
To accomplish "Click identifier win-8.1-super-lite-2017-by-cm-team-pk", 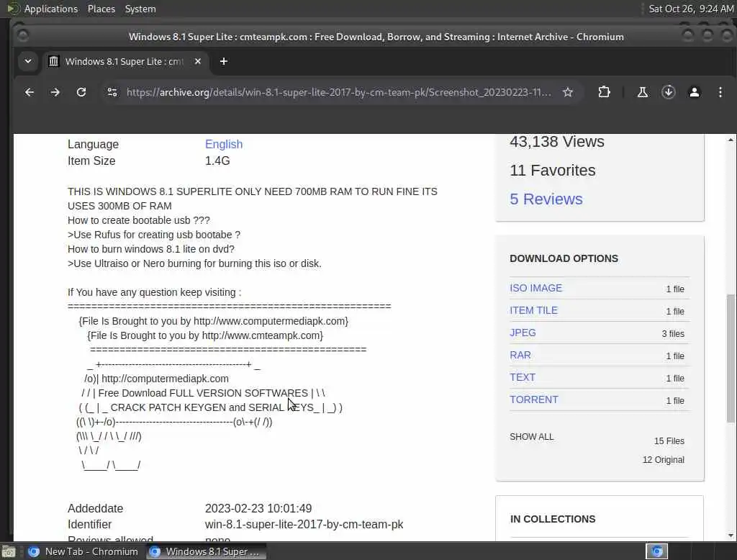I will [x=304, y=524].
